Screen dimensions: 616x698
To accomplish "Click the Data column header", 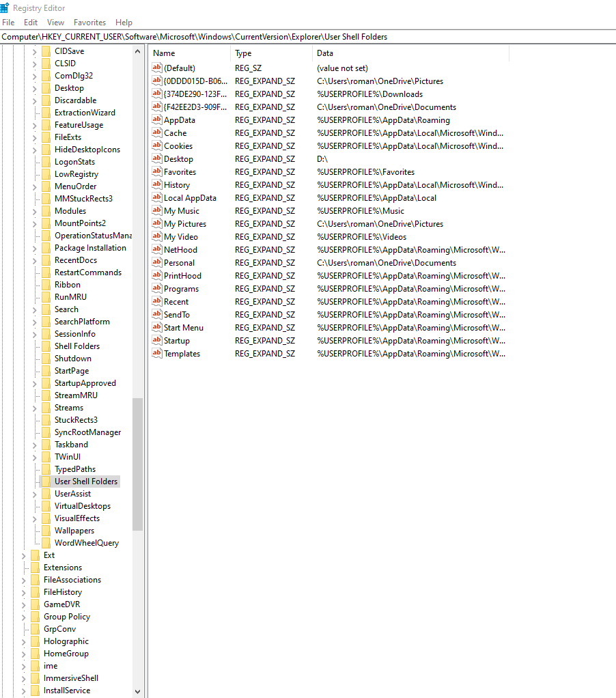I will pyautogui.click(x=411, y=53).
